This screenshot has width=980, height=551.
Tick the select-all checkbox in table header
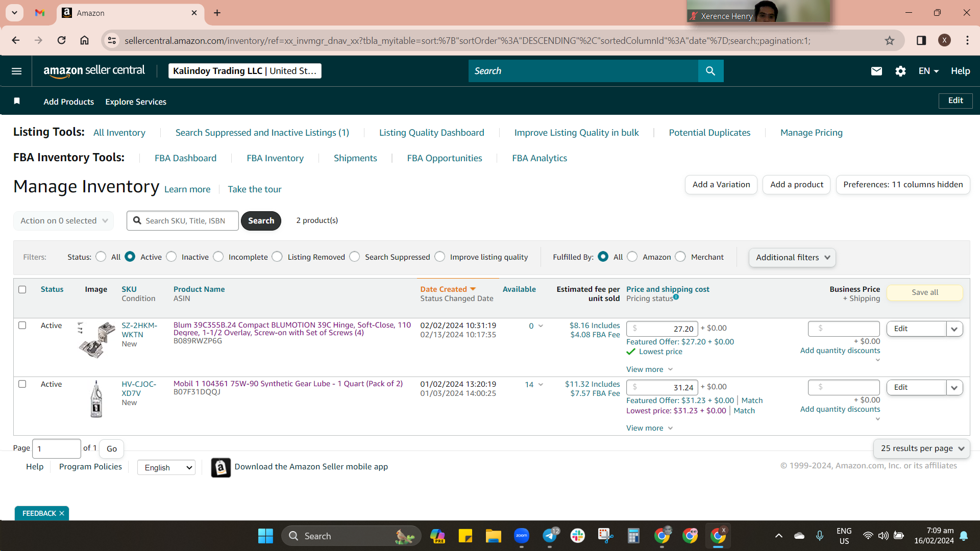[22, 289]
